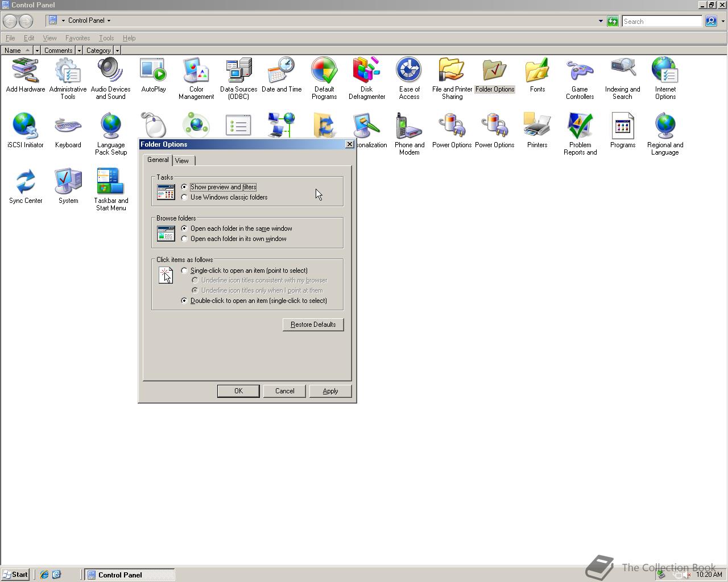Expand the Name column dropdown arrow
Screen dimensions: 728x582
click(37, 51)
